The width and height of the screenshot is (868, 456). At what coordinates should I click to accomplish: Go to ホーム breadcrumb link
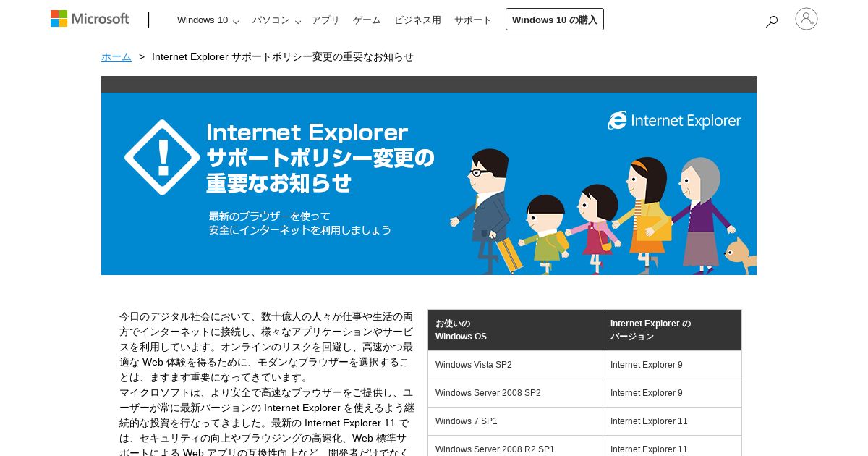[116, 56]
